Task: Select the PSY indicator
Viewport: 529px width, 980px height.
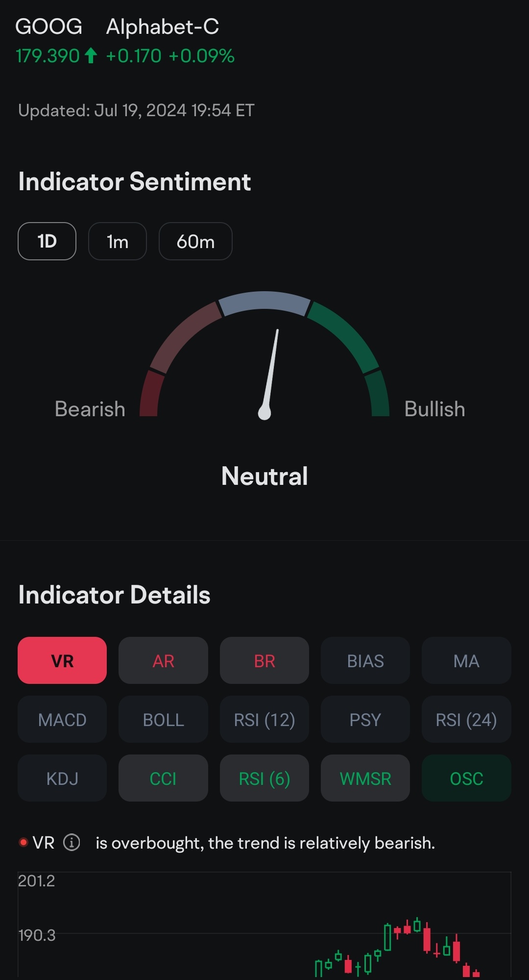Action: (365, 719)
